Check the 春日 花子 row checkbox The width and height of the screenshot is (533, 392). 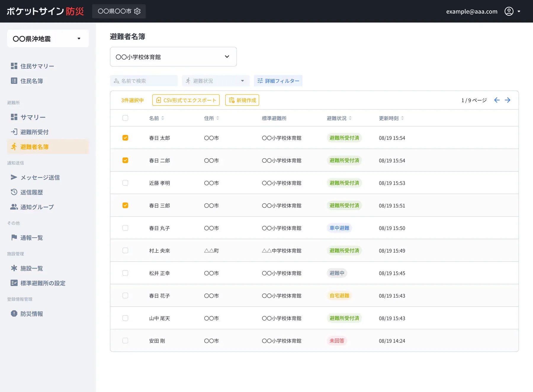coord(125,295)
